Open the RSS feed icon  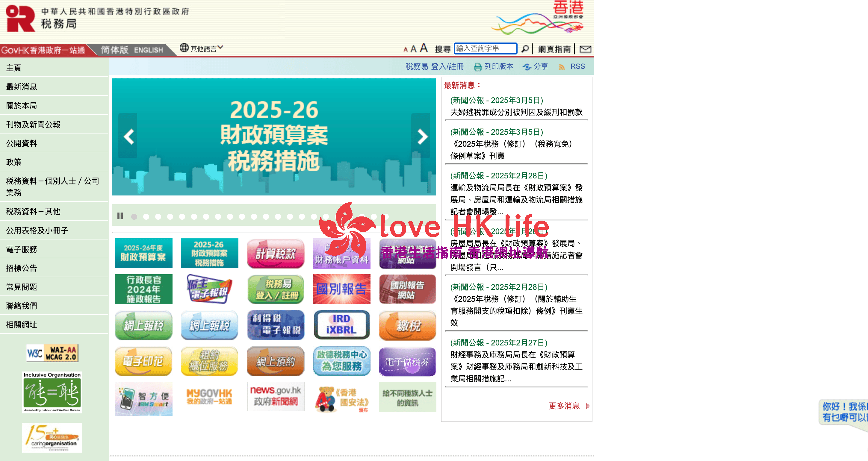[562, 67]
